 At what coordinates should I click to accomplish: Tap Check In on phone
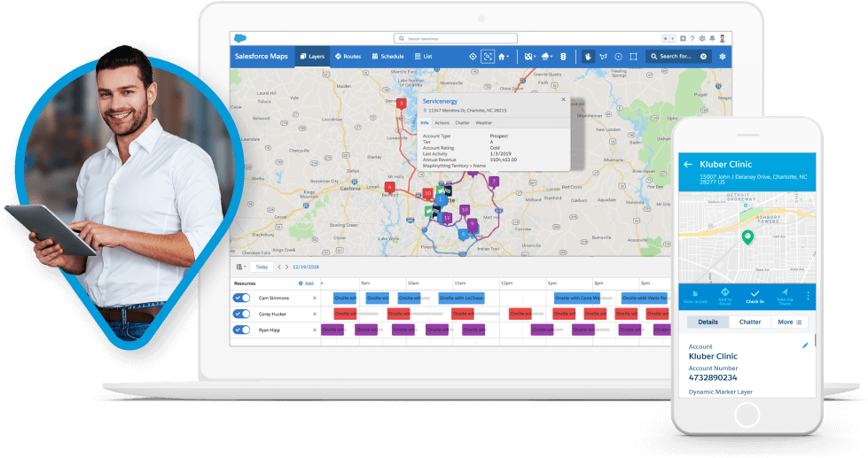point(755,297)
